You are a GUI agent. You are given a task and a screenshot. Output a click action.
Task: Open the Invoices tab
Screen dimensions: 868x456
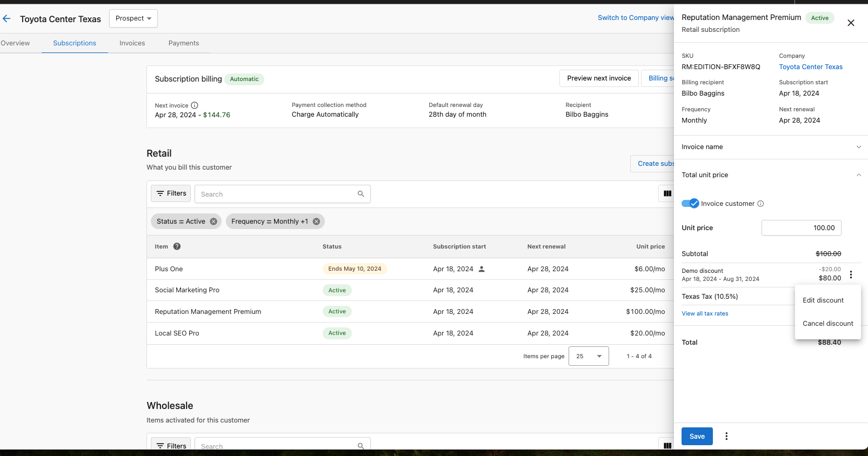coord(132,43)
